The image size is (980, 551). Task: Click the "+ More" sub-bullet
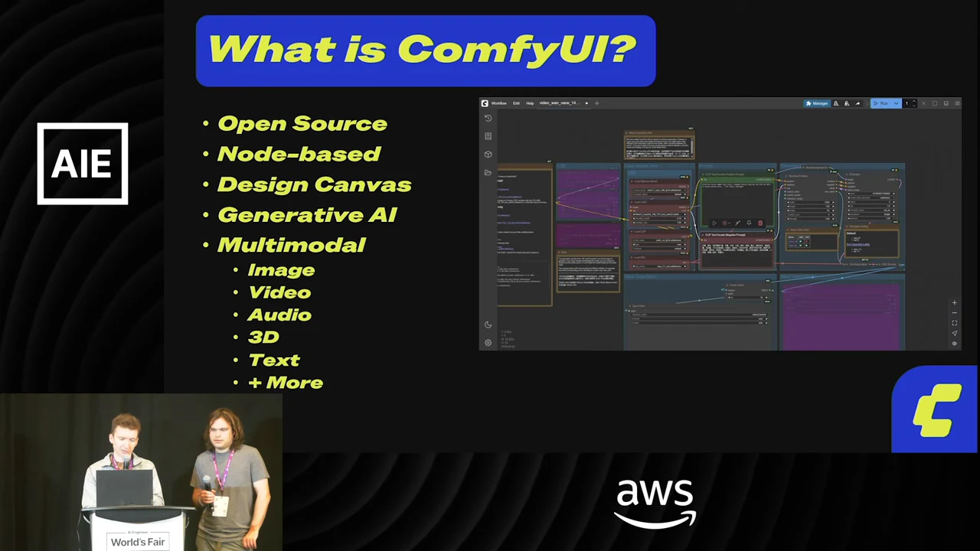pyautogui.click(x=286, y=383)
